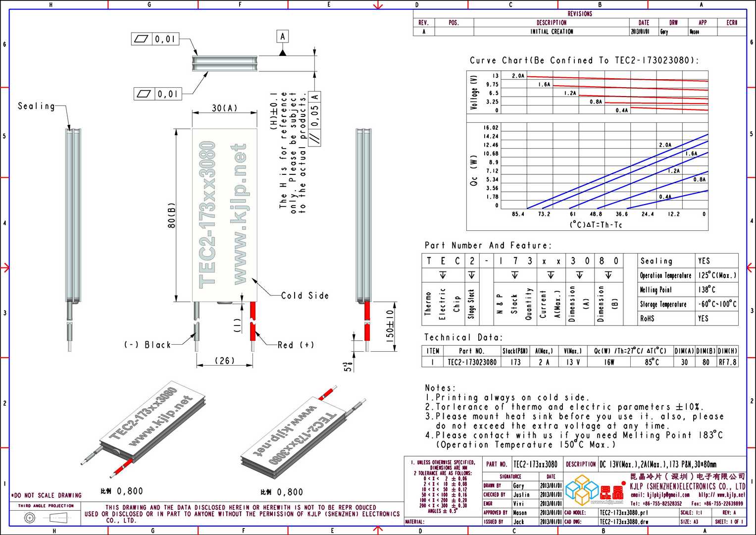The width and height of the screenshot is (756, 535).
Task: Click the email kjlpkjlp@gmail.com address
Action: pos(660,495)
